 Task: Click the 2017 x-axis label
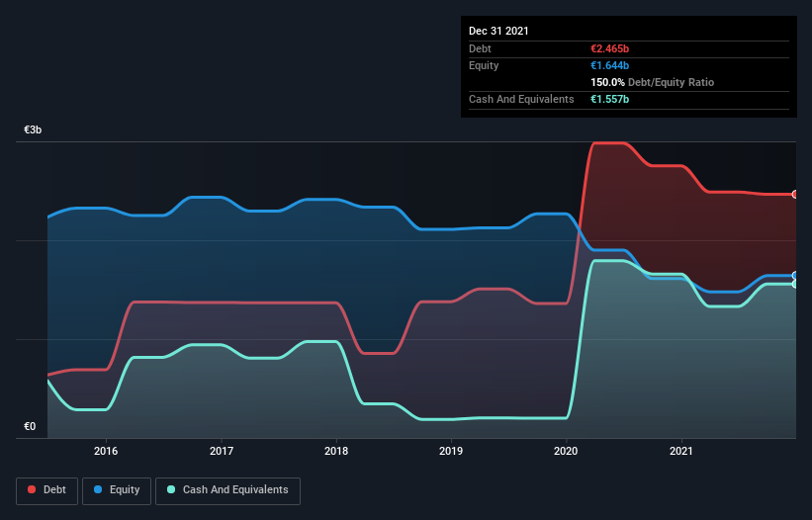(222, 451)
